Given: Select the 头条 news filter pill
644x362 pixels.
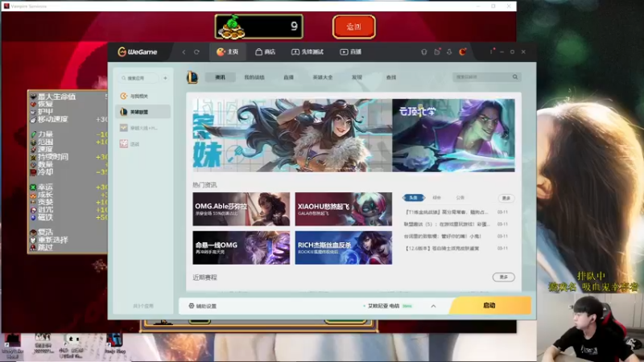Looking at the screenshot, I should click(x=414, y=198).
